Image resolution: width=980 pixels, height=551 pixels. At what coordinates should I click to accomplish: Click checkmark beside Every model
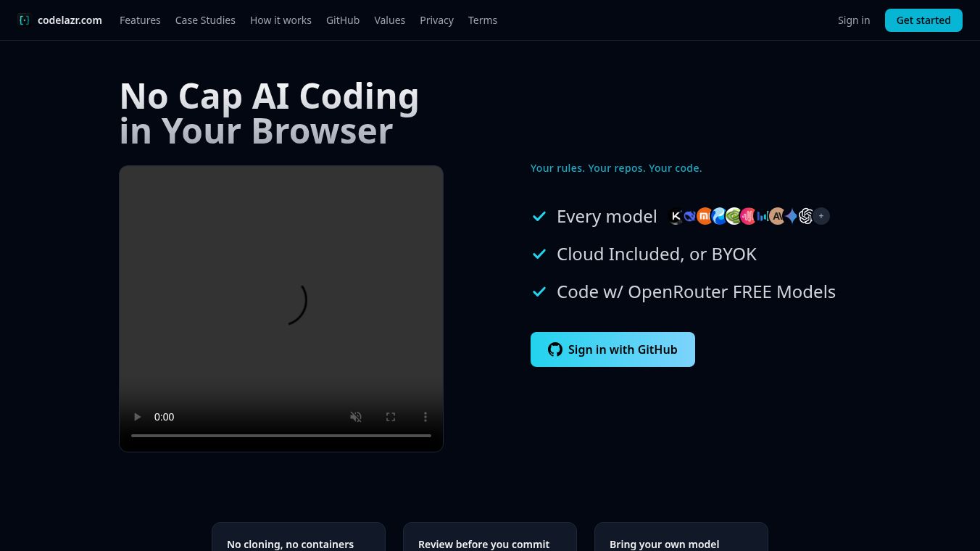point(539,216)
